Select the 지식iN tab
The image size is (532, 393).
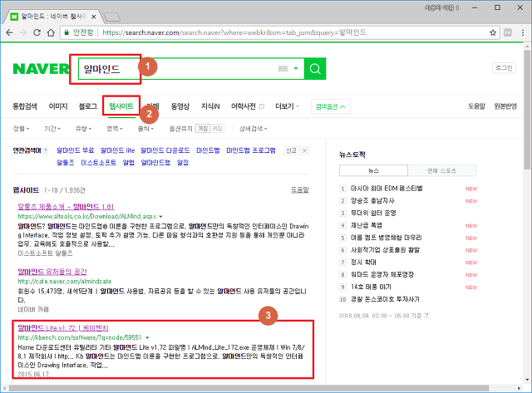[x=210, y=106]
